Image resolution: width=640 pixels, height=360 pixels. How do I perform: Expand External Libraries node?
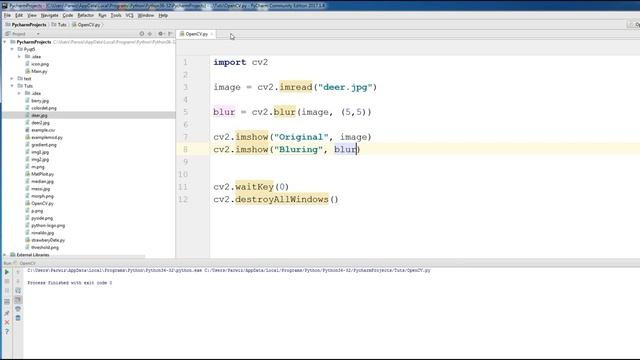[5, 255]
